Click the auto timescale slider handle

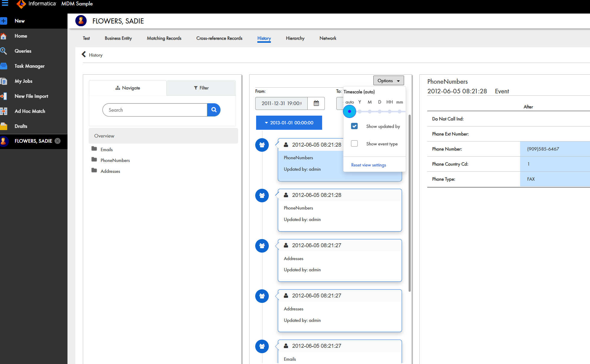point(350,111)
